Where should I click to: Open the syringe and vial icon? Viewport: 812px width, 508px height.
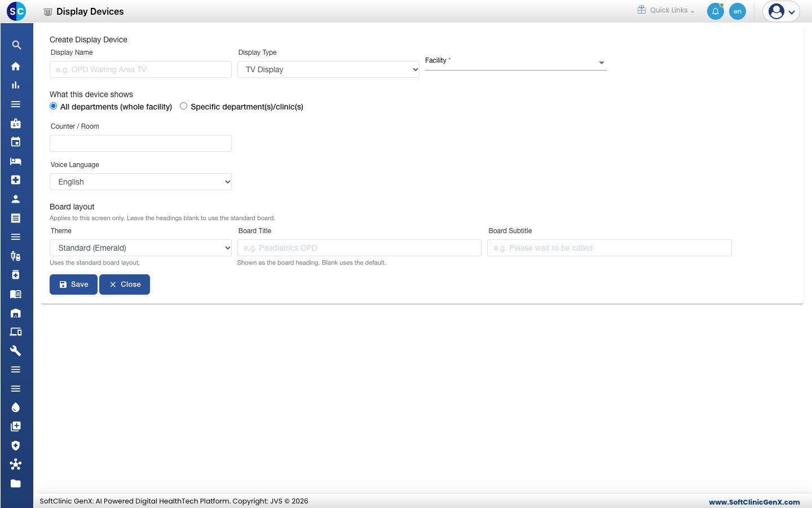coord(16,256)
